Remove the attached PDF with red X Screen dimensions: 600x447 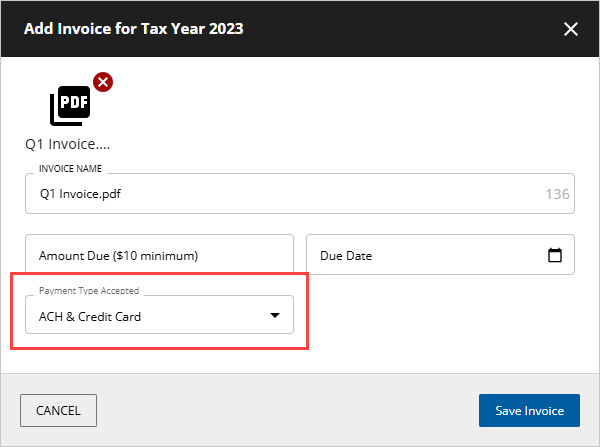pyautogui.click(x=102, y=82)
